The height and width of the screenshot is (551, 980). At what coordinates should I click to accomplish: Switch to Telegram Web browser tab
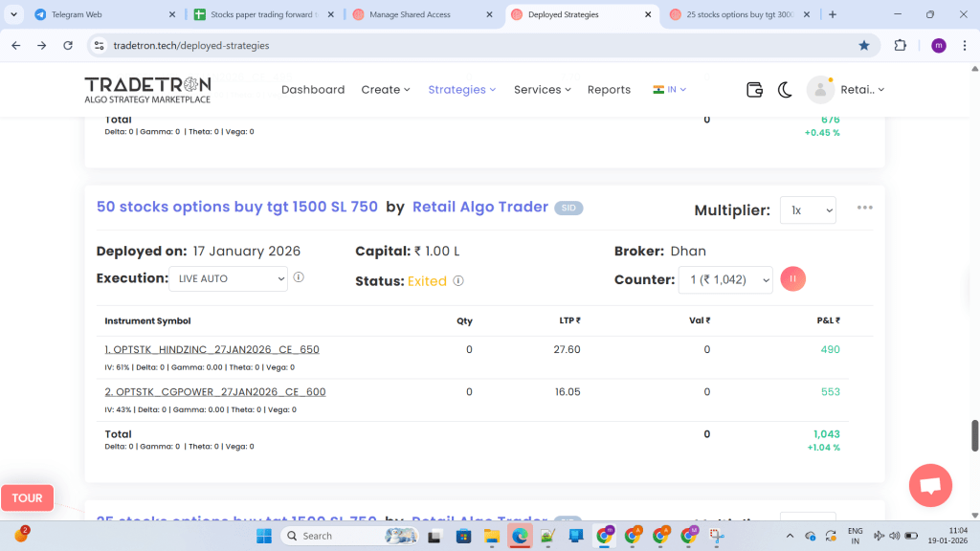coord(100,14)
